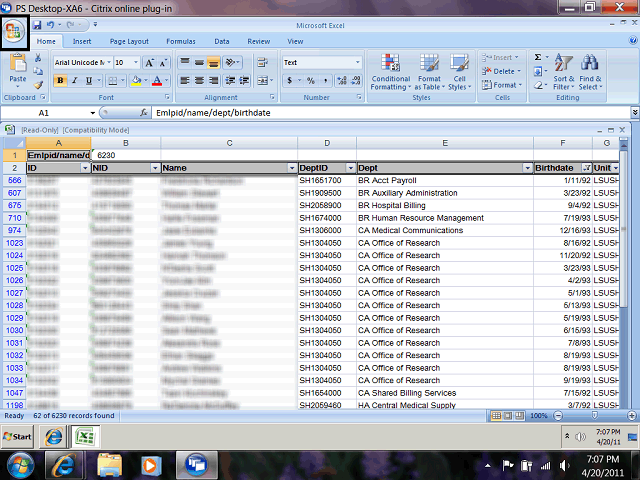Click Find & Select icon
The width and height of the screenshot is (640, 480).
point(590,70)
